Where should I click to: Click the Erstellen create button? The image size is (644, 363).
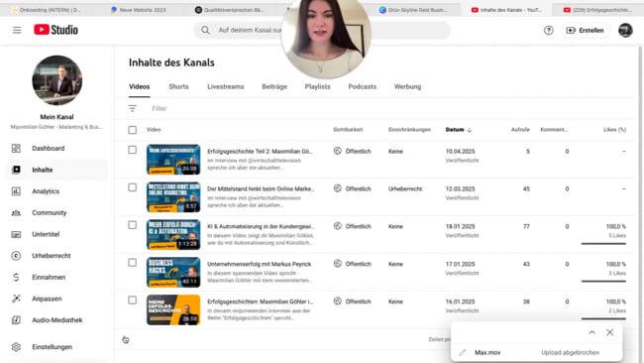[x=585, y=30]
